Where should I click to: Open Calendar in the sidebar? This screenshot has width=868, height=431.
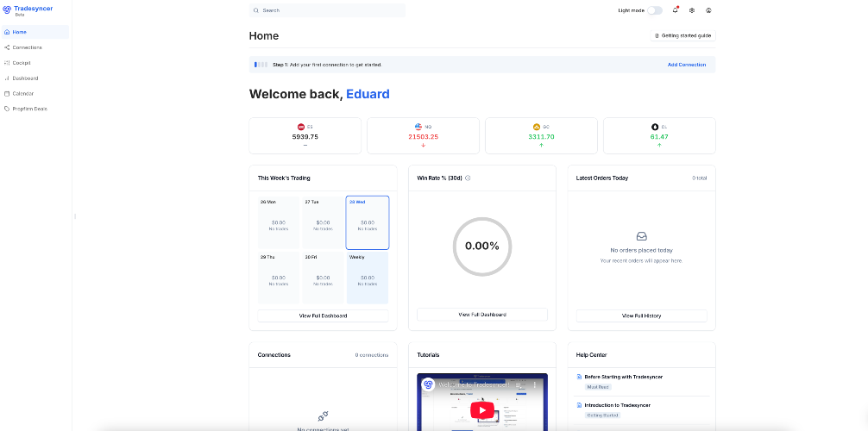point(35,93)
